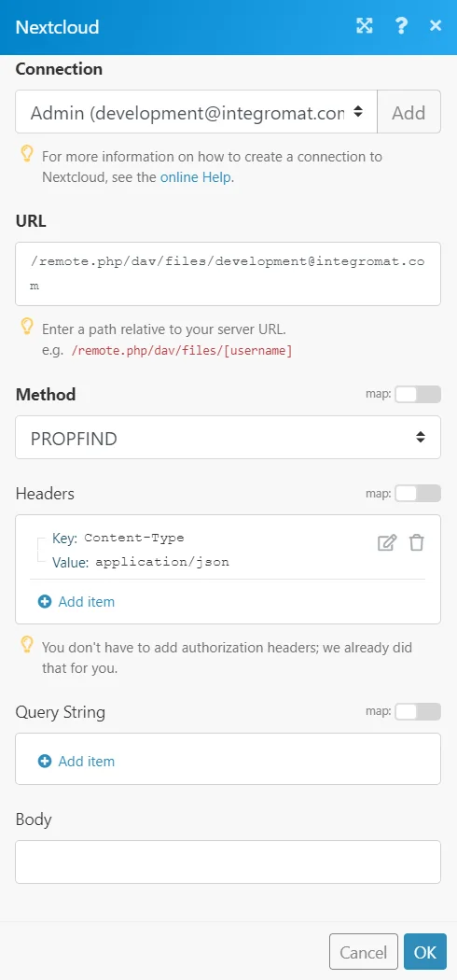Click the plus icon under Query String
This screenshot has height=980, width=457.
click(x=45, y=762)
